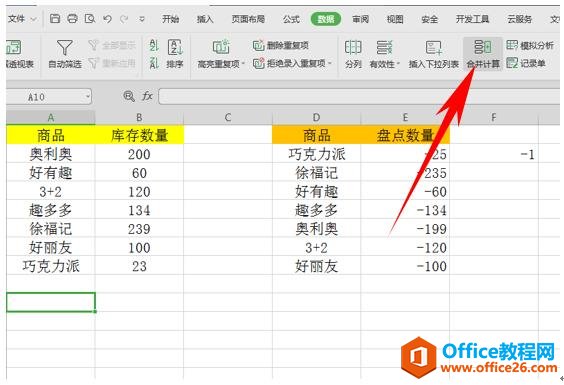Screen dimensions: 564x385
Task: Click the Print icon in quick access toolbar
Action: [x=72, y=18]
